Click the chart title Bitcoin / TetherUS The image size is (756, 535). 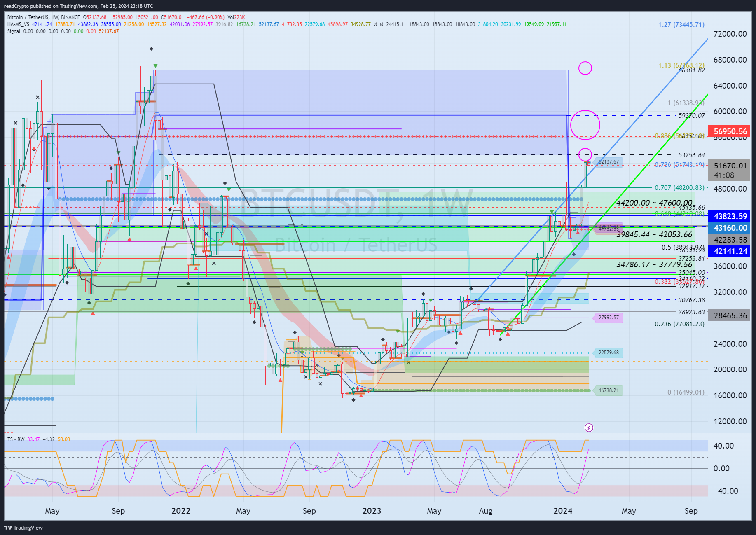(x=28, y=17)
